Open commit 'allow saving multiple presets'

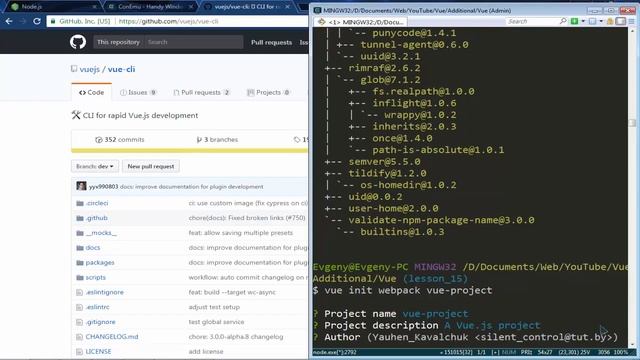pos(241,233)
